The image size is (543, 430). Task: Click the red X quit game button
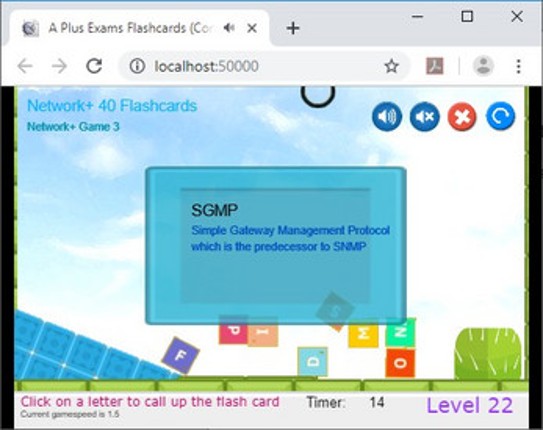pyautogui.click(x=462, y=116)
